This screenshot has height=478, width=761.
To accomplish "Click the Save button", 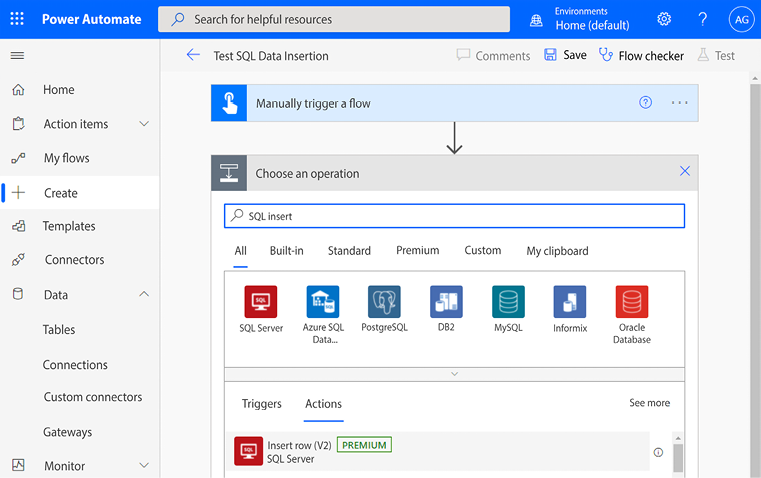I will coord(565,55).
